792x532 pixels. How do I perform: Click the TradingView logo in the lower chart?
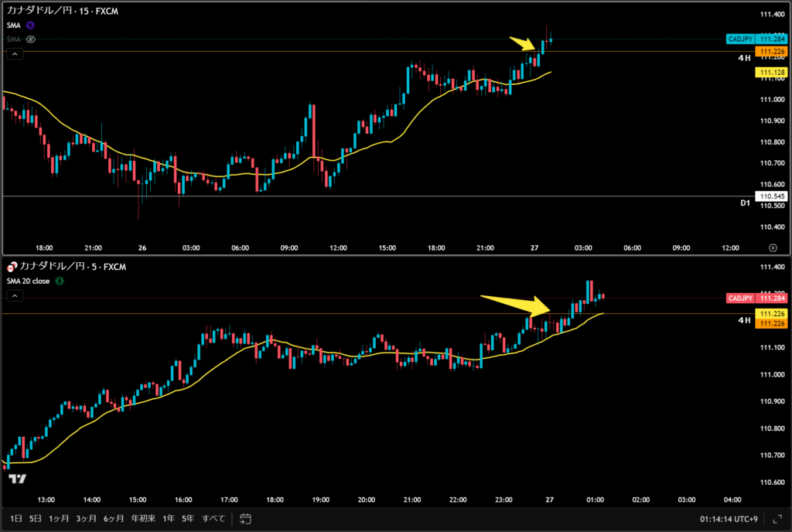tap(18, 479)
